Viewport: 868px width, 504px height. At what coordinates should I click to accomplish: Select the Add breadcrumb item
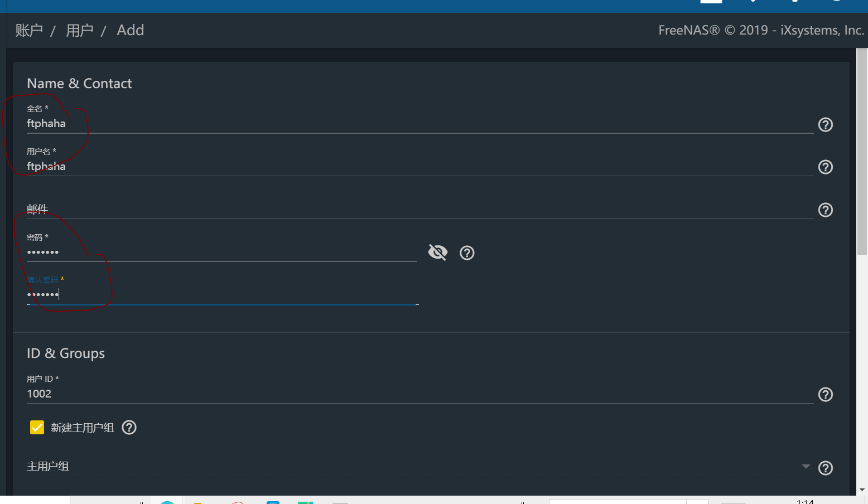click(130, 30)
